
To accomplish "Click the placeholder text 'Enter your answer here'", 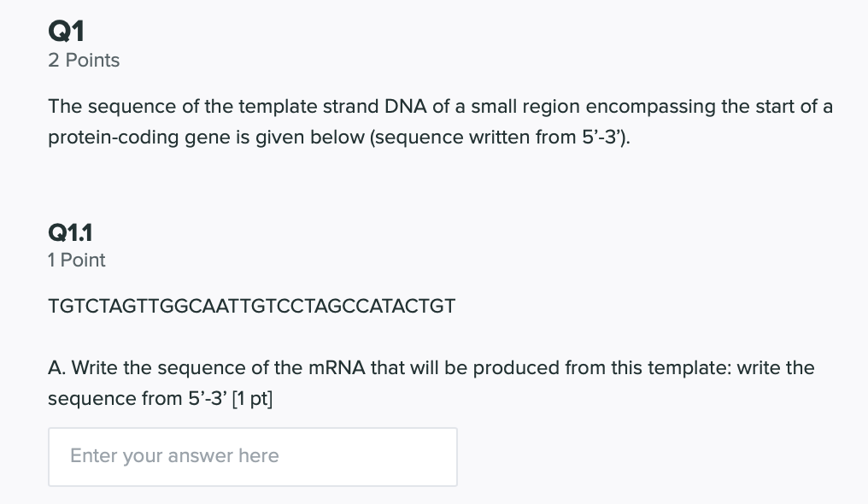I will point(175,456).
